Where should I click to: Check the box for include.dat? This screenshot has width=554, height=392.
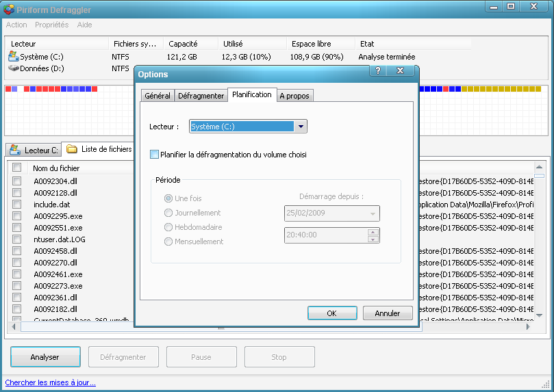tap(16, 205)
